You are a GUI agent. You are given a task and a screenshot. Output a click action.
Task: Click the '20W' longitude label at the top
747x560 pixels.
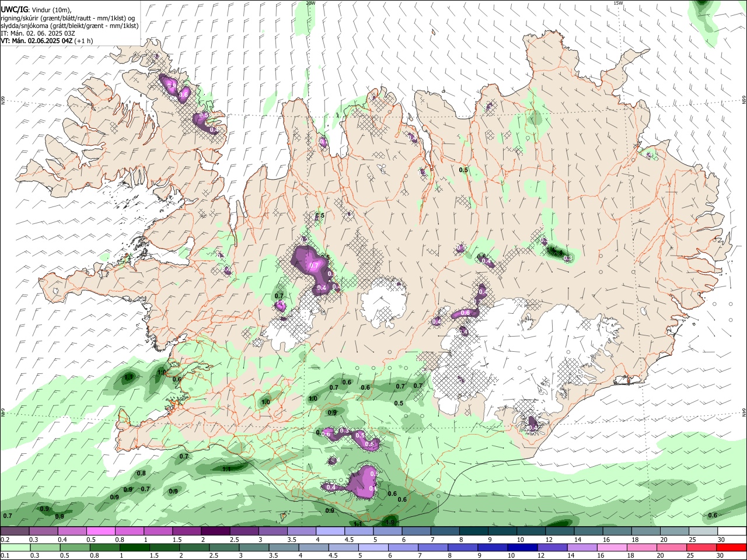coord(310,3)
